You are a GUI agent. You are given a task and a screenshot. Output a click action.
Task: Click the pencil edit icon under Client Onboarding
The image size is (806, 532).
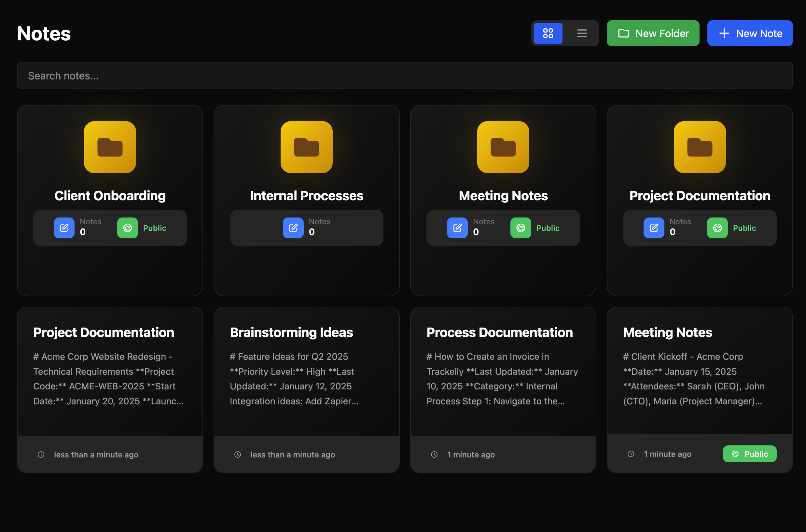pos(64,228)
